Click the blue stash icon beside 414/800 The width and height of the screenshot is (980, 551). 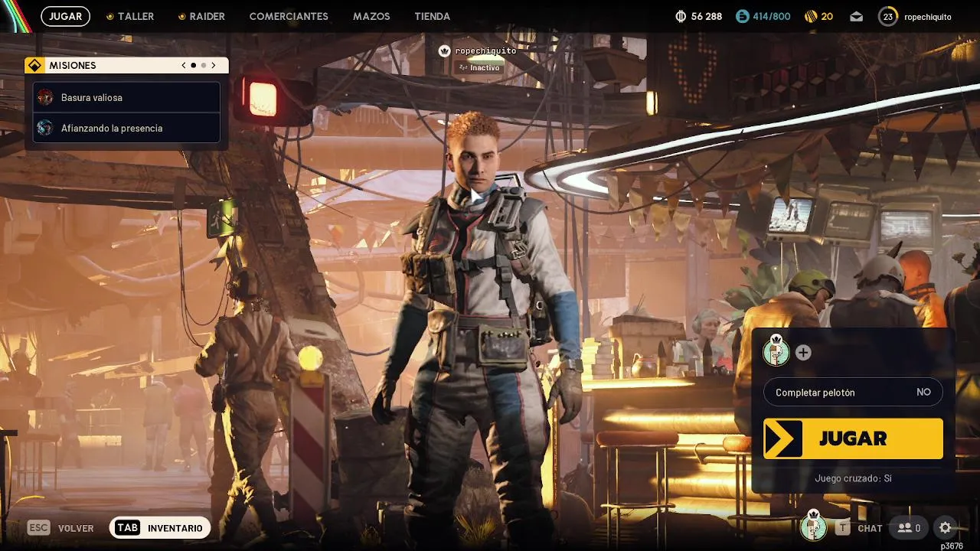pos(742,16)
